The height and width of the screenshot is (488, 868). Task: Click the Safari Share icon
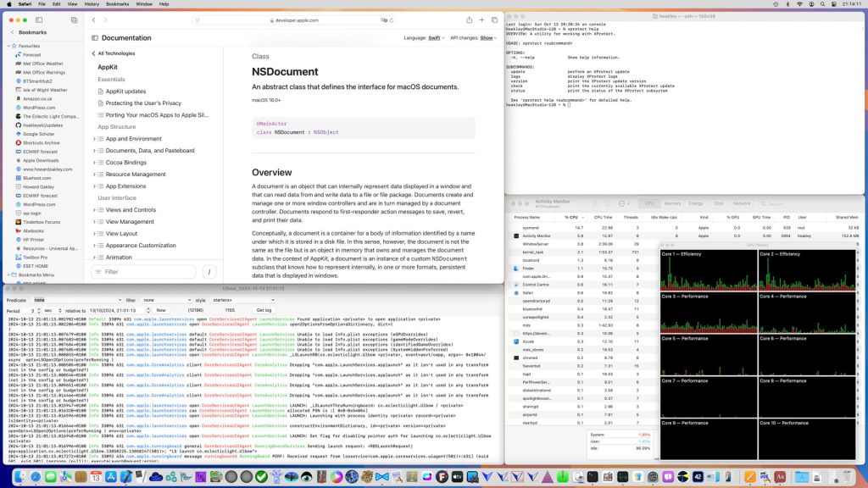469,19
